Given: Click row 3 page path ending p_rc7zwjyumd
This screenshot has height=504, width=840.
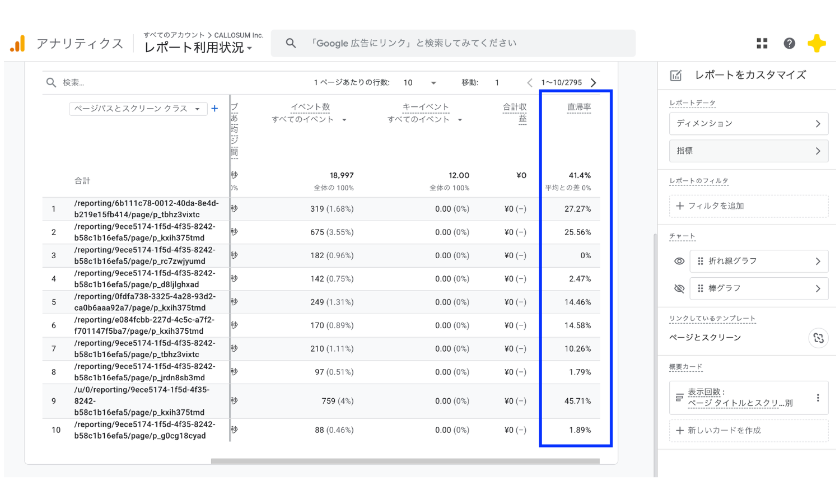Looking at the screenshot, I should (144, 255).
